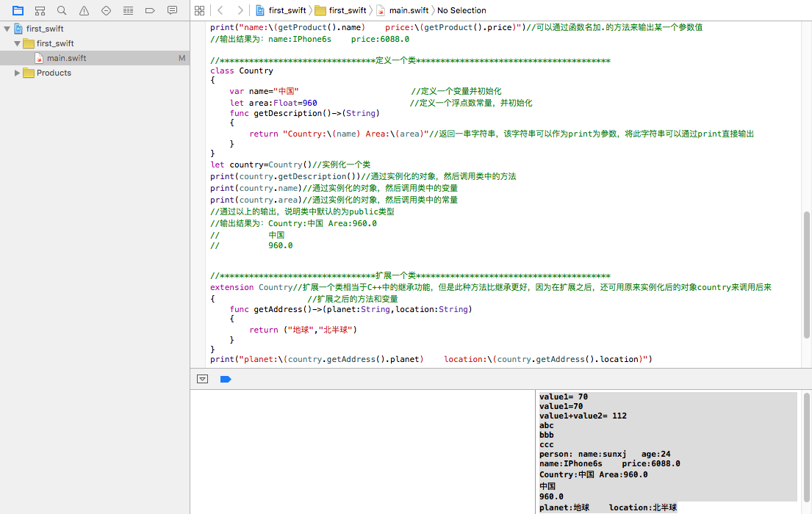Screen dimensions: 812x514
Task: Click console line 'ccc'
Action: [x=546, y=445]
